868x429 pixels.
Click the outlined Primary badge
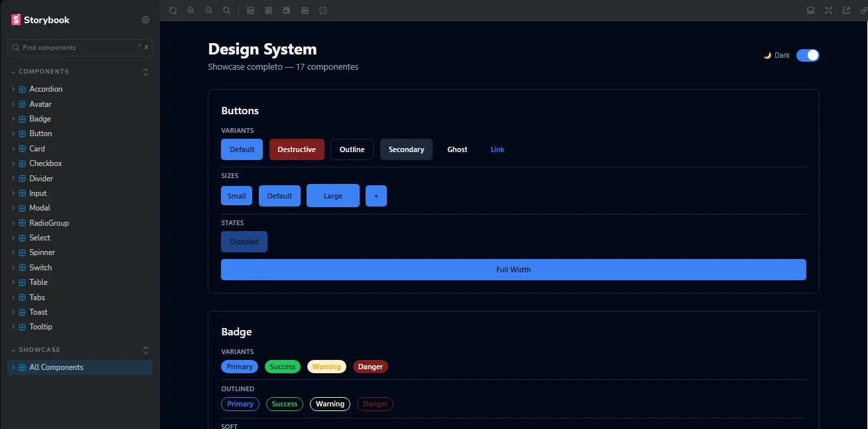[x=240, y=404]
